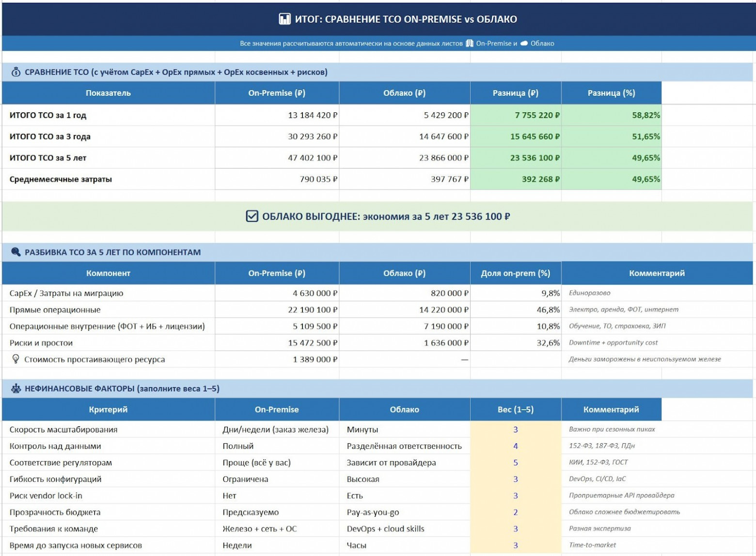The width and height of the screenshot is (756, 556).
Task: Click the money bag icon near СРАВНЕНИЕ TCO
Action: (16, 72)
